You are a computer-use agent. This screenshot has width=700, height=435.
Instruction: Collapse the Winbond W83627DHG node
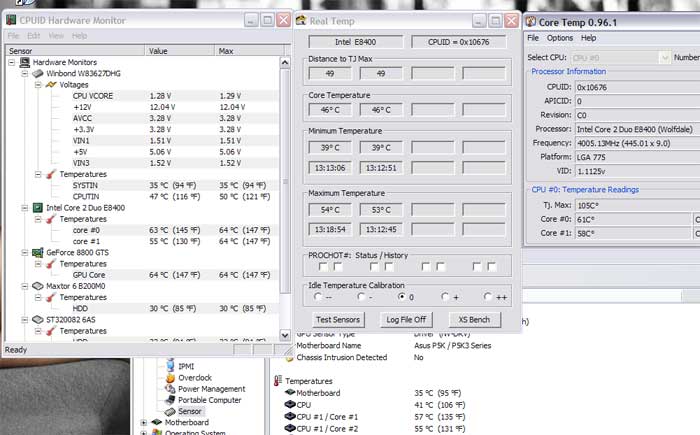click(x=25, y=74)
